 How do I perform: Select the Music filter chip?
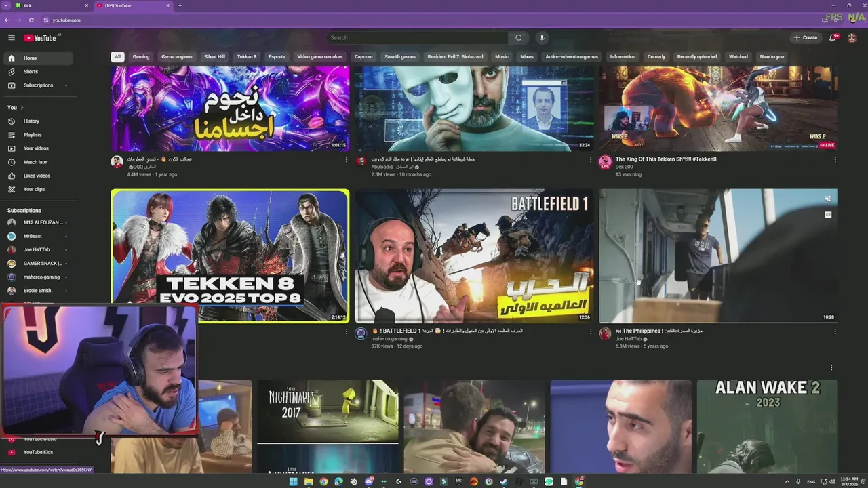click(x=502, y=57)
